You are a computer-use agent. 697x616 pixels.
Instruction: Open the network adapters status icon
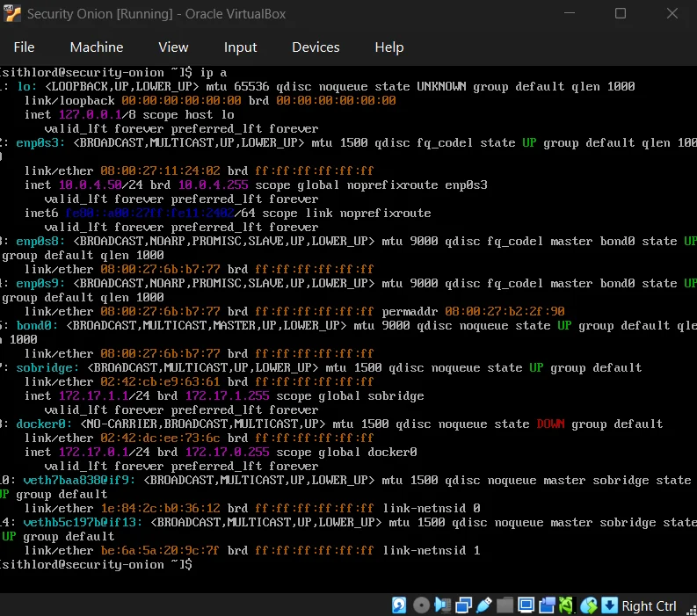[463, 605]
